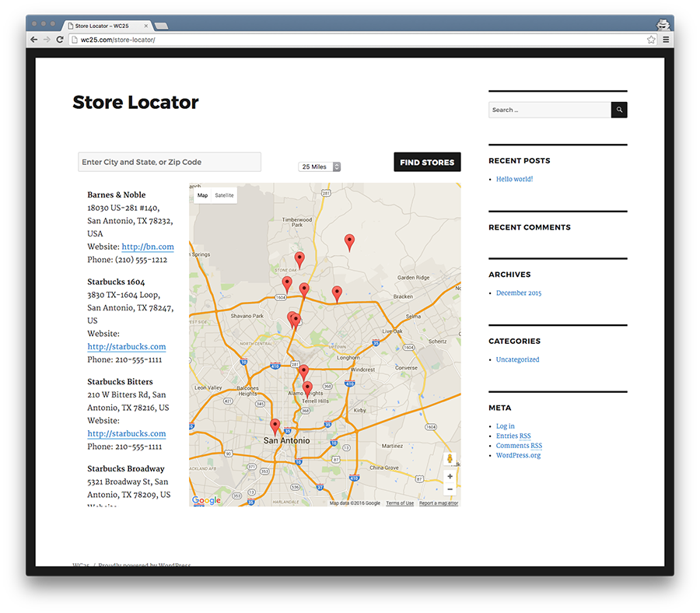Click the Street View pegman icon on the map
700x613 pixels.
(450, 459)
